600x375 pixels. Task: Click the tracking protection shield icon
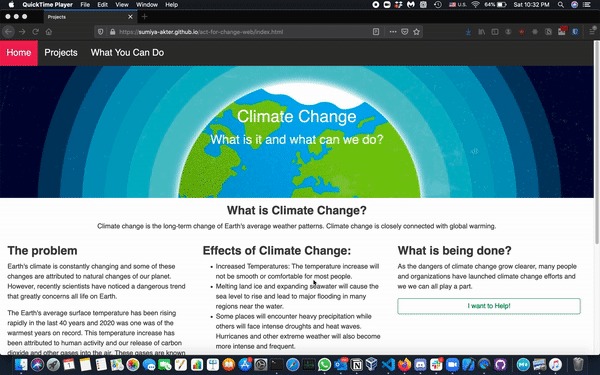(101, 32)
